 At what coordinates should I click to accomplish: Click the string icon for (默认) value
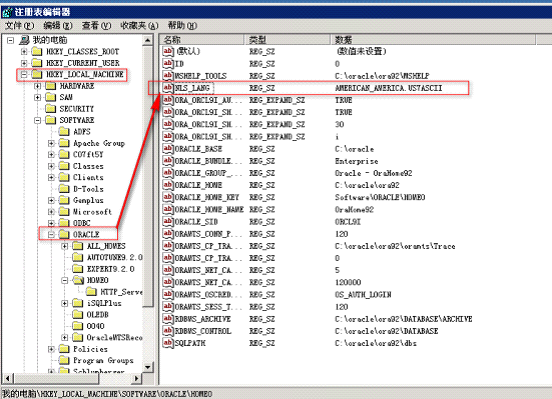[x=168, y=51]
